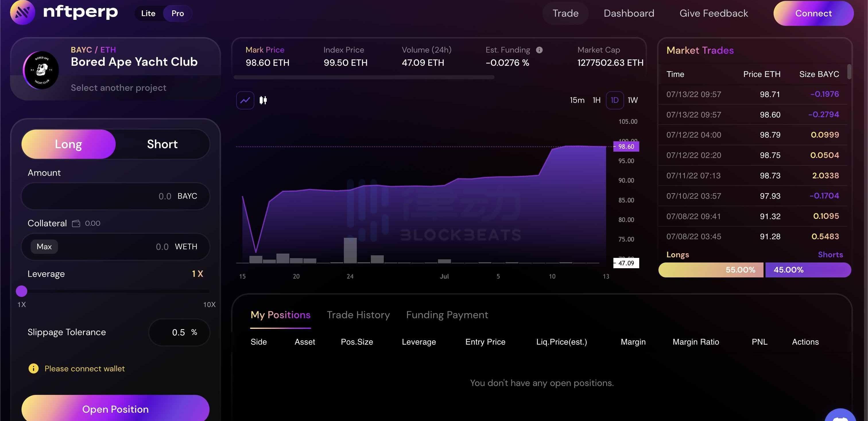The width and height of the screenshot is (868, 421).
Task: Switch to Funding Payment tab
Action: point(447,315)
